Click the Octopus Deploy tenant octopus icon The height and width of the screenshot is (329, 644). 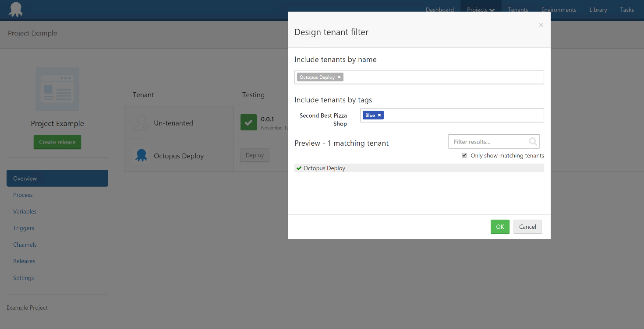click(x=141, y=155)
